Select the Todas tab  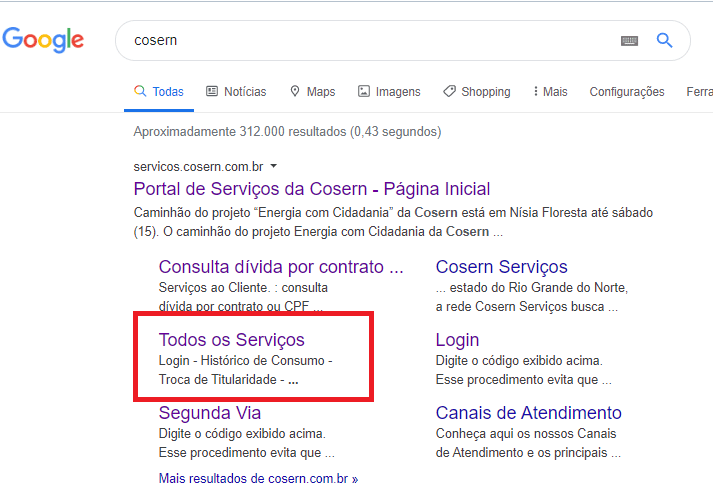pos(159,91)
